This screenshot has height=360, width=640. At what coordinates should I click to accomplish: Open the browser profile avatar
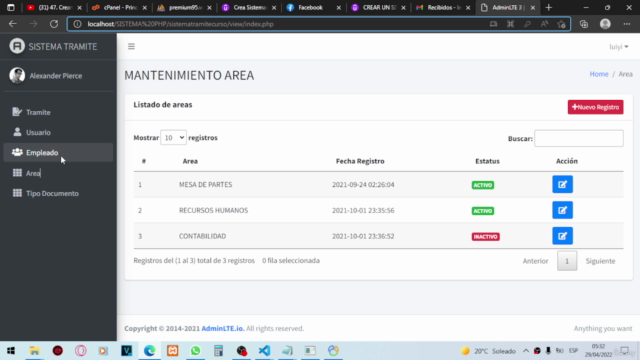(x=605, y=24)
